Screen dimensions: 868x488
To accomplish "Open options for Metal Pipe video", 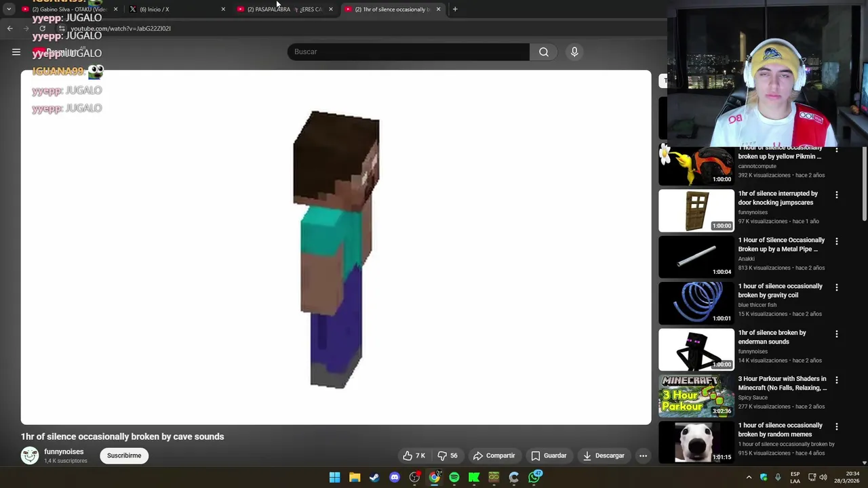I will 836,241.
